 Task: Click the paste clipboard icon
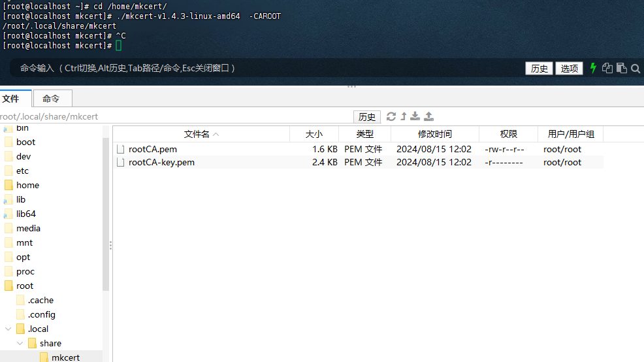pos(621,68)
